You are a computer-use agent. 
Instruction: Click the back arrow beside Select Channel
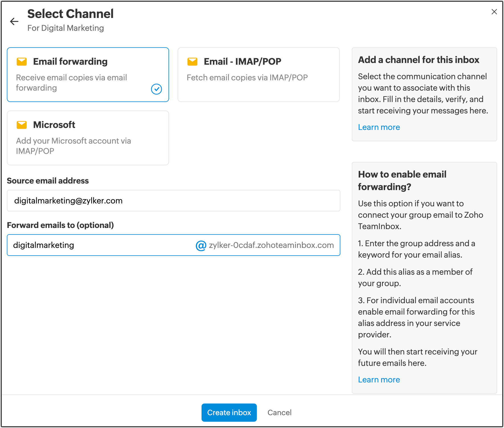click(x=14, y=21)
